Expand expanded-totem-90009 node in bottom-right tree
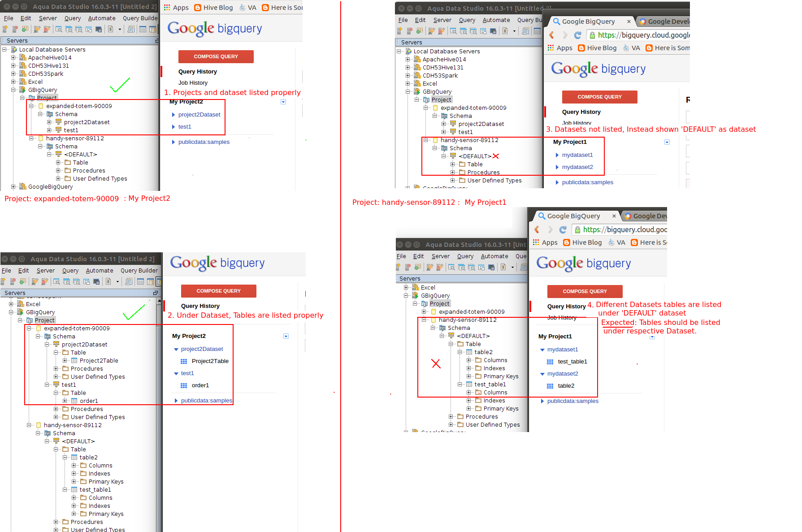Image resolution: width=802 pixels, height=532 pixels. click(x=424, y=311)
